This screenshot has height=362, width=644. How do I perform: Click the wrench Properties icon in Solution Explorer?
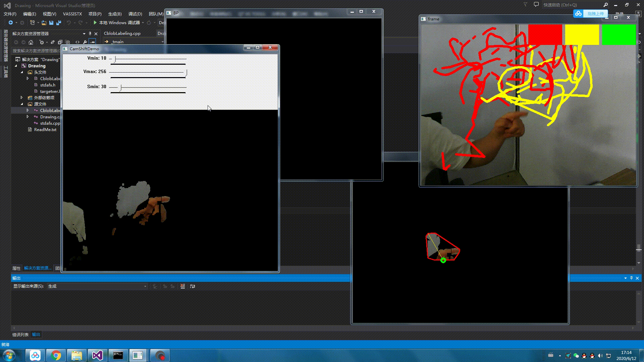[85, 42]
